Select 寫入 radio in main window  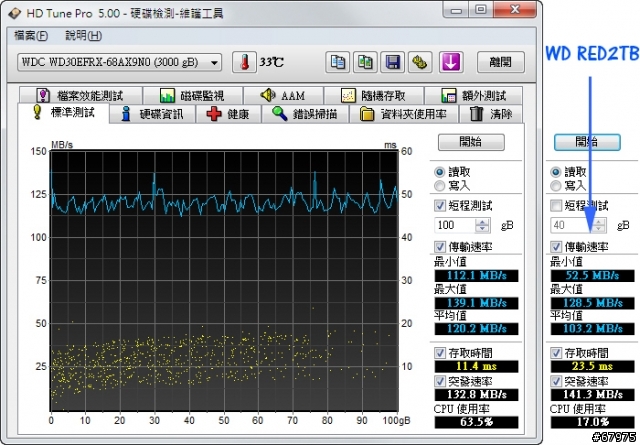(440, 186)
